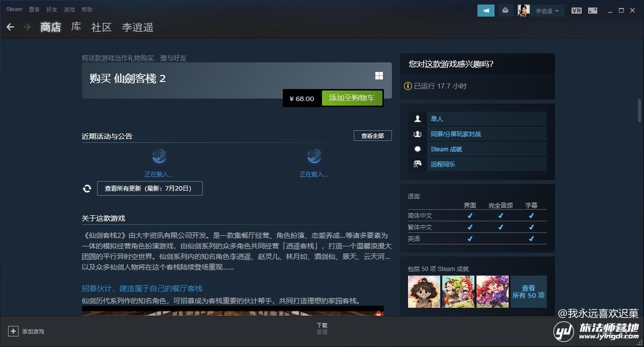
Task: Click the game screenshot image below the description
Action: [x=233, y=311]
